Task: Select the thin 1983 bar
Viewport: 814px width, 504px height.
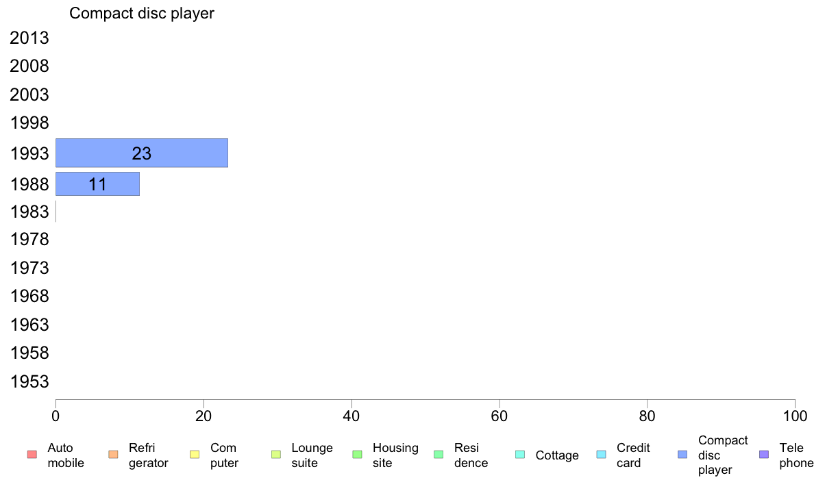Action: [x=56, y=212]
